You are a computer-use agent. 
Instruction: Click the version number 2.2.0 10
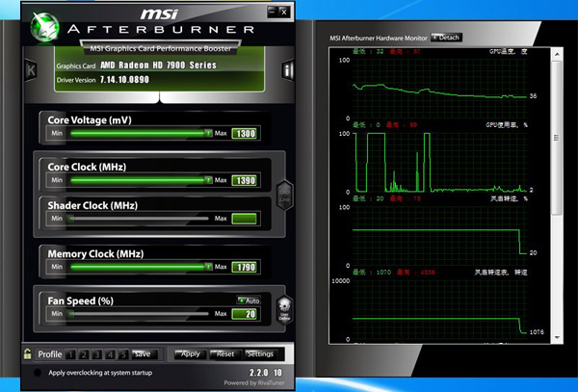[266, 372]
